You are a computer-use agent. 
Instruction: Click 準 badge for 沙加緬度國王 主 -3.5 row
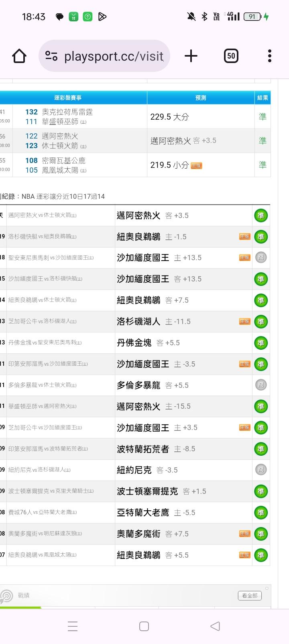[x=261, y=364]
